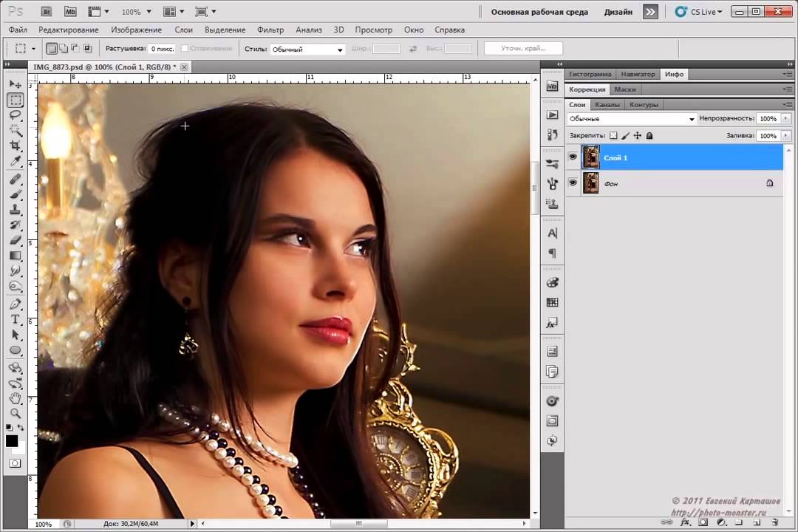Open Layers panel flyout menu
The height and width of the screenshot is (532, 798).
[x=787, y=105]
